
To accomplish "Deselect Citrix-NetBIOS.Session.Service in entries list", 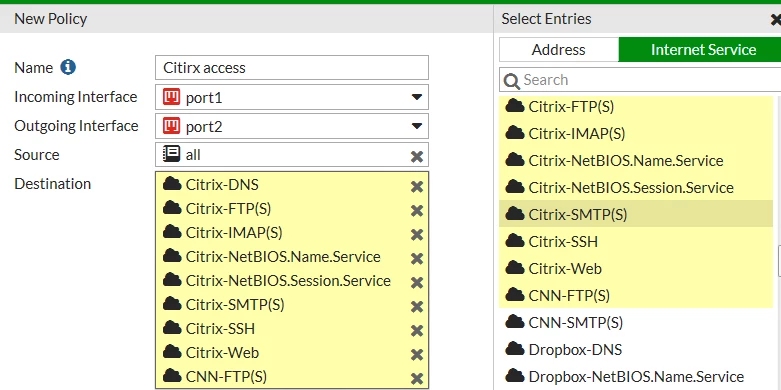I will click(636, 187).
